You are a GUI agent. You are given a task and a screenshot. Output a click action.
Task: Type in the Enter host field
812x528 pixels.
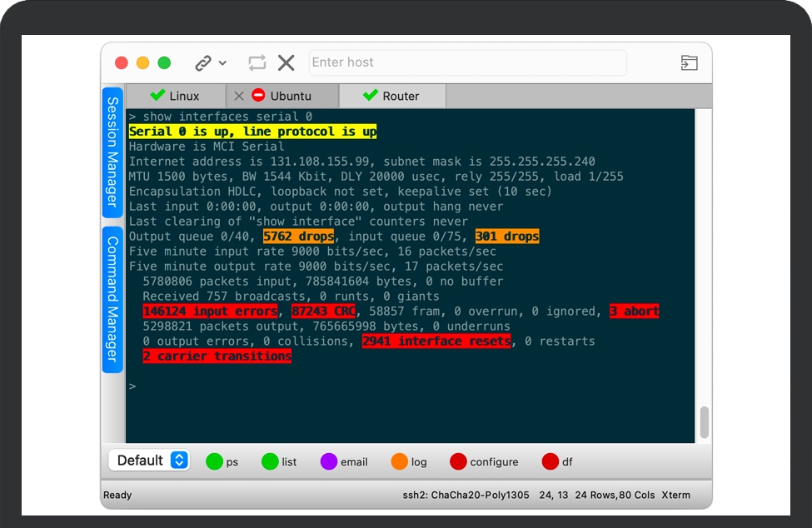(x=466, y=63)
